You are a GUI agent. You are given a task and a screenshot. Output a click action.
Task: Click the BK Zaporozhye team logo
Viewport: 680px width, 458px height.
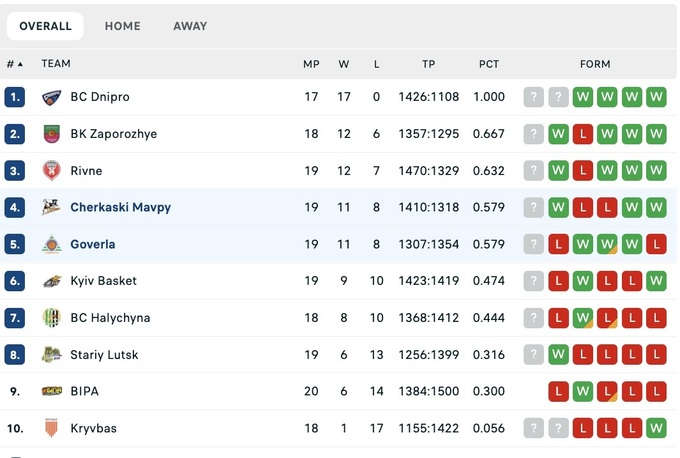pos(52,134)
